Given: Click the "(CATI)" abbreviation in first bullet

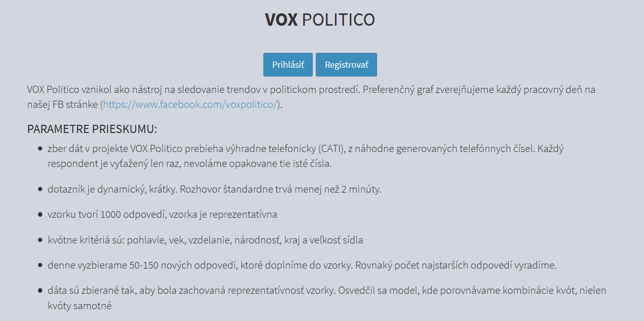Looking at the screenshot, I should pyautogui.click(x=334, y=149).
